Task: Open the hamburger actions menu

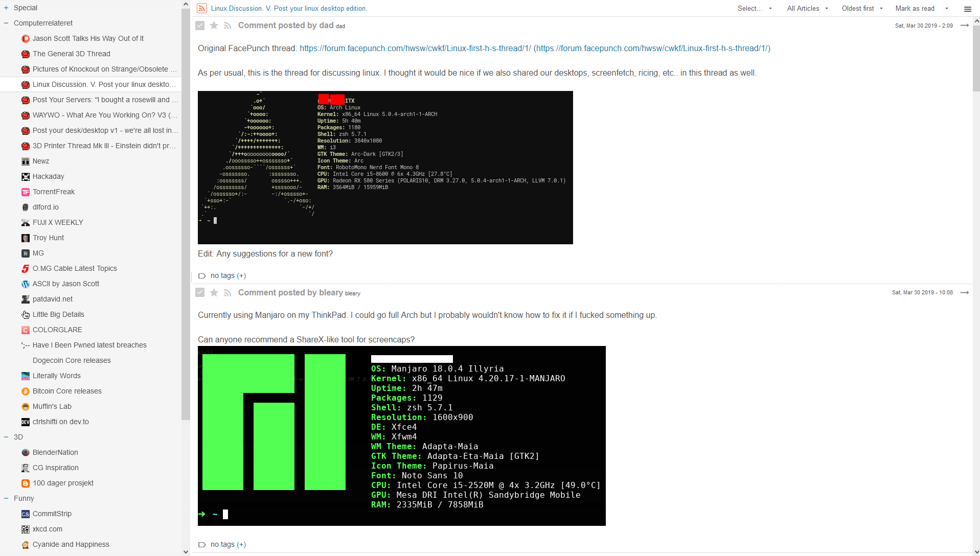Action: click(x=967, y=9)
